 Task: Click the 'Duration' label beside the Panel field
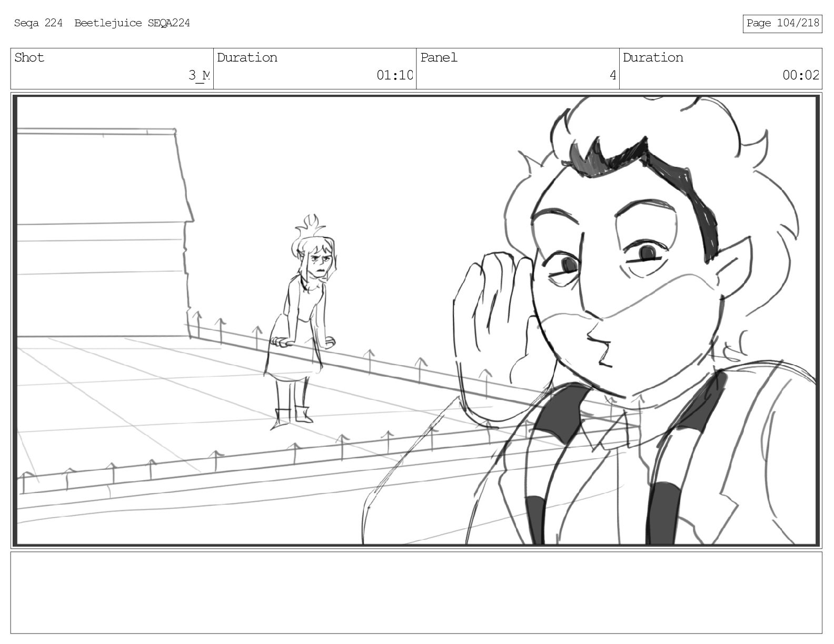coord(653,57)
